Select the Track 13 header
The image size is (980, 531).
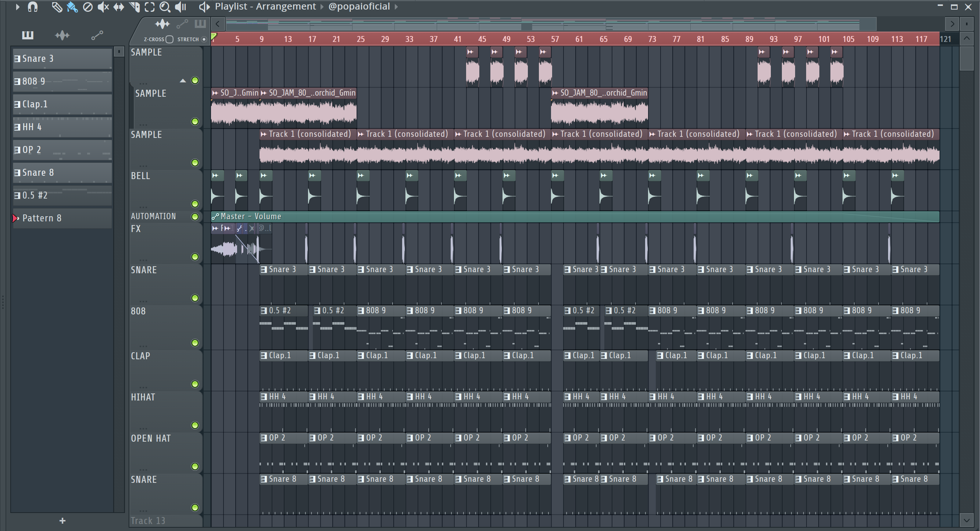[x=165, y=521]
